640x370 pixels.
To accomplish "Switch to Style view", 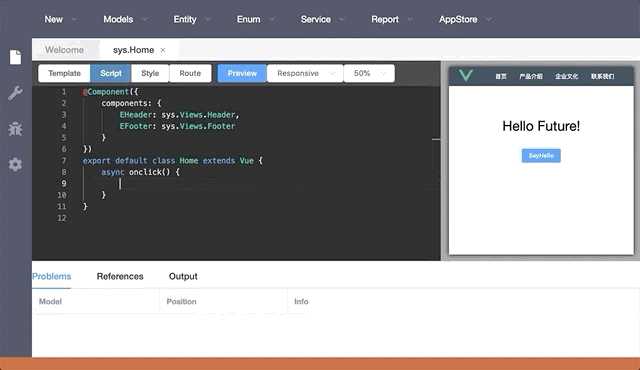I will pyautogui.click(x=150, y=73).
